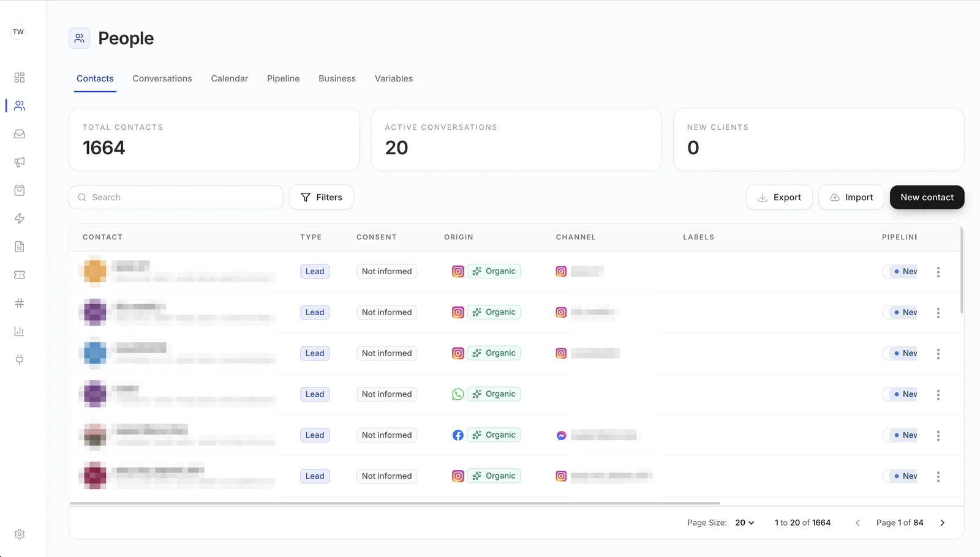Click the TW avatar at top of sidebar
The image size is (980, 557).
point(18,32)
